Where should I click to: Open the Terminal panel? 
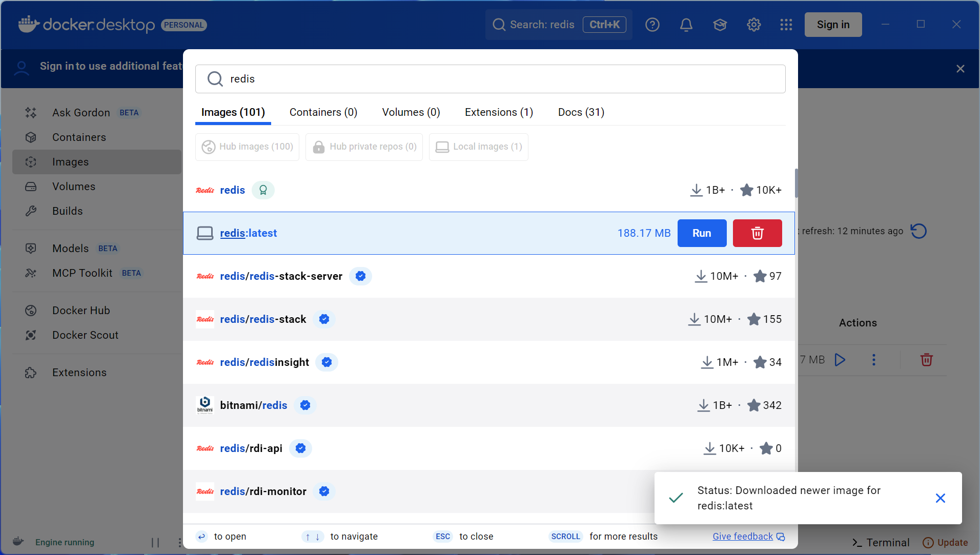coord(881,543)
